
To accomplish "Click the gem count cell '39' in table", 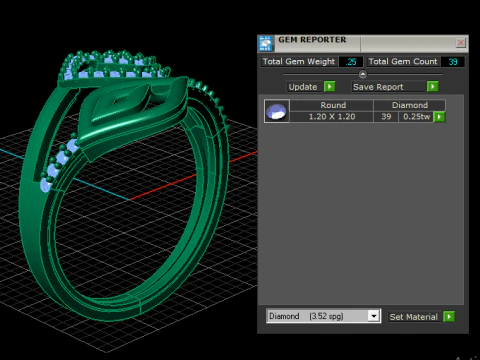I will 386,117.
